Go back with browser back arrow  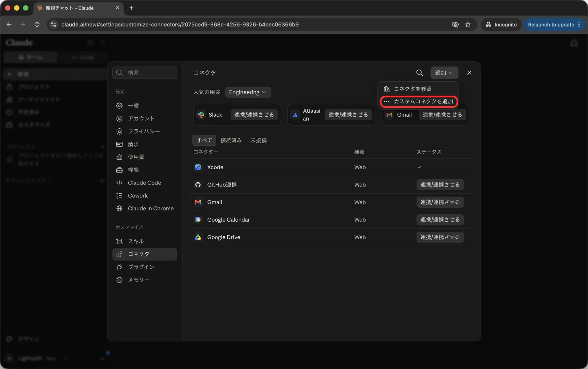9,24
